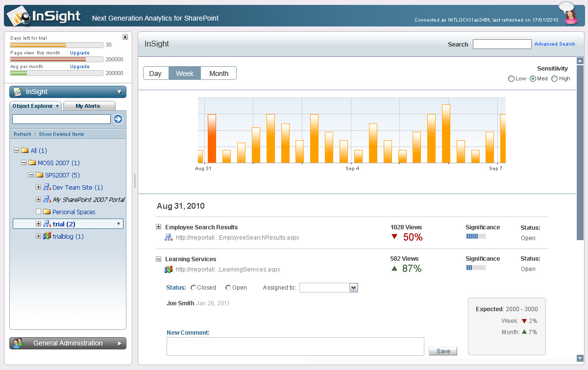Open Advanced Search
Screen dimensions: 588x370
click(555, 44)
